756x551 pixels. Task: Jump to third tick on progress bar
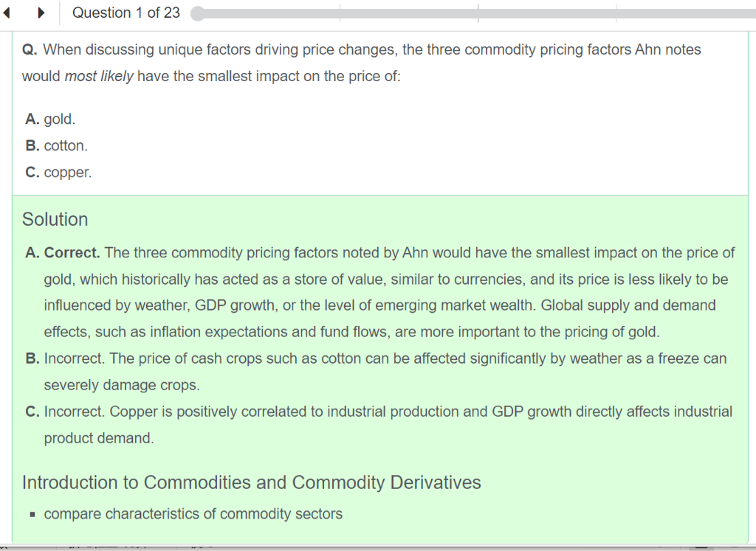tap(616, 13)
